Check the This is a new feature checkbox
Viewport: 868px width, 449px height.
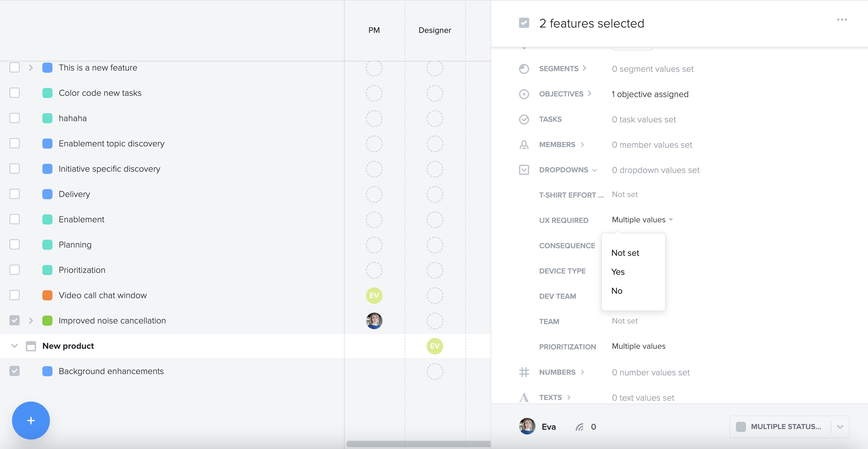coord(15,67)
